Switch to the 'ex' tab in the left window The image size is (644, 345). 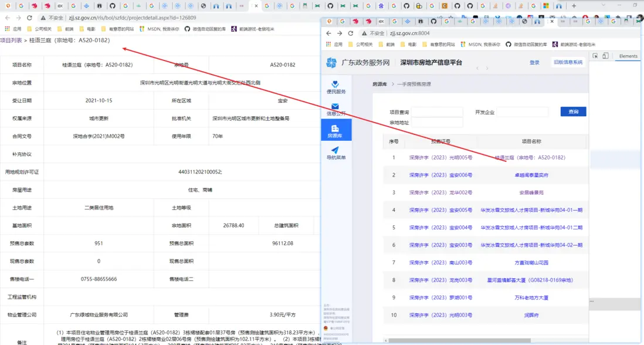coord(60,6)
